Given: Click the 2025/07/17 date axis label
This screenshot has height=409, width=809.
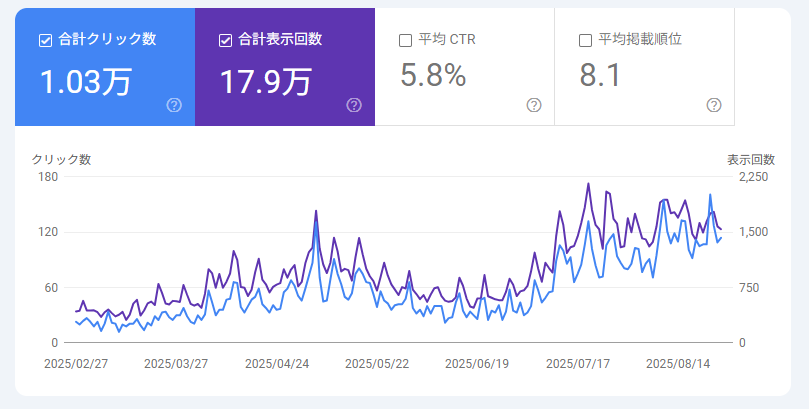Looking at the screenshot, I should tap(579, 364).
